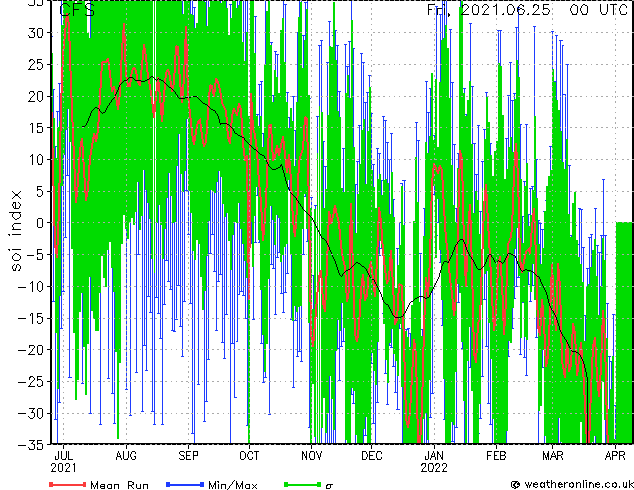Click the 'AUG' x-axis label
Image resolution: width=634 pixels, height=490 pixels.
pyautogui.click(x=126, y=456)
